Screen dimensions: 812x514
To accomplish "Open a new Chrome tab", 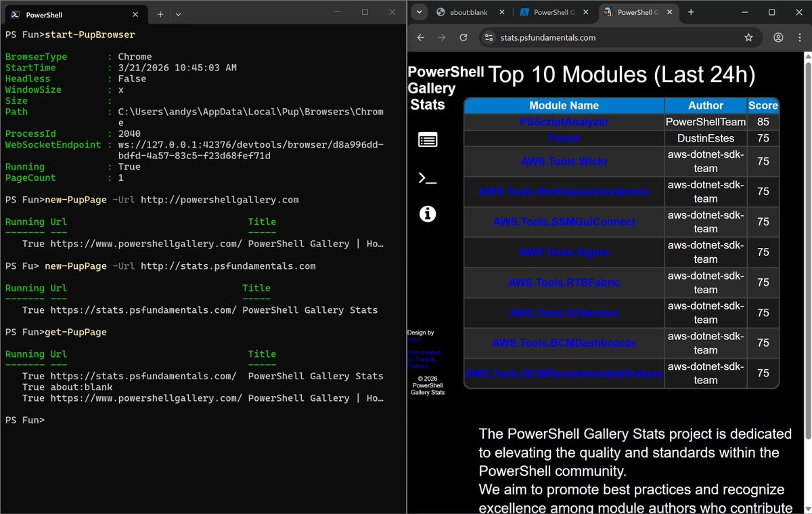I will tap(691, 12).
